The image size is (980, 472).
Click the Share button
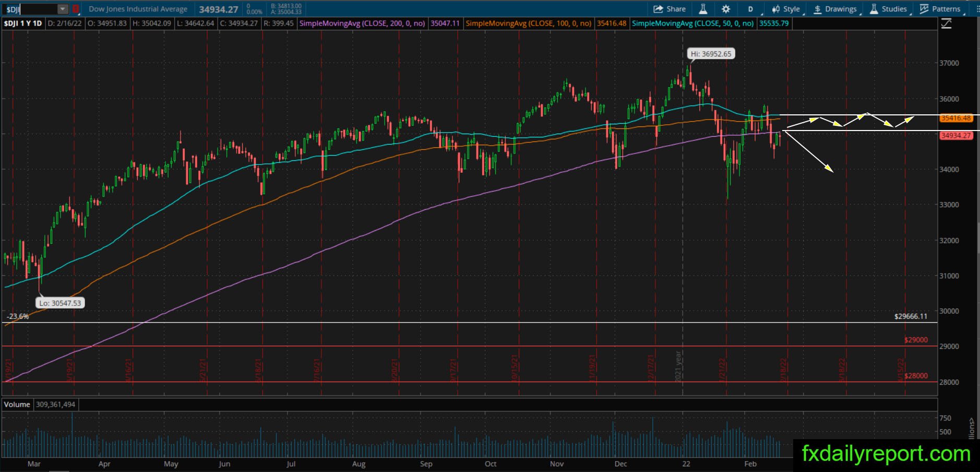(x=670, y=9)
